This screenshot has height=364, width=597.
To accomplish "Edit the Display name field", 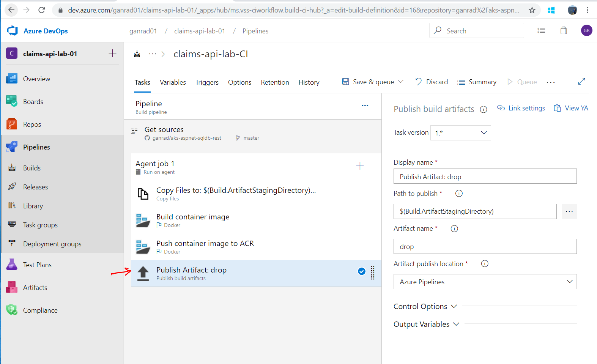I will point(485,176).
